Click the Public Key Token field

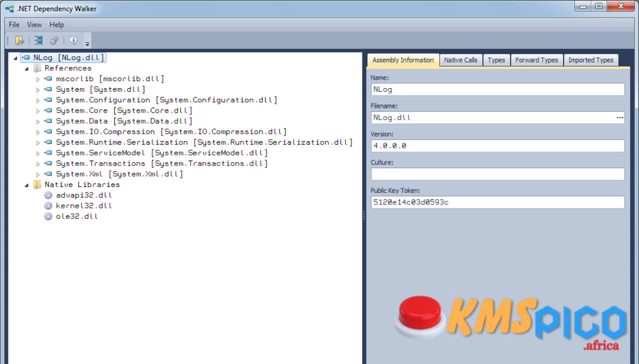(x=498, y=202)
